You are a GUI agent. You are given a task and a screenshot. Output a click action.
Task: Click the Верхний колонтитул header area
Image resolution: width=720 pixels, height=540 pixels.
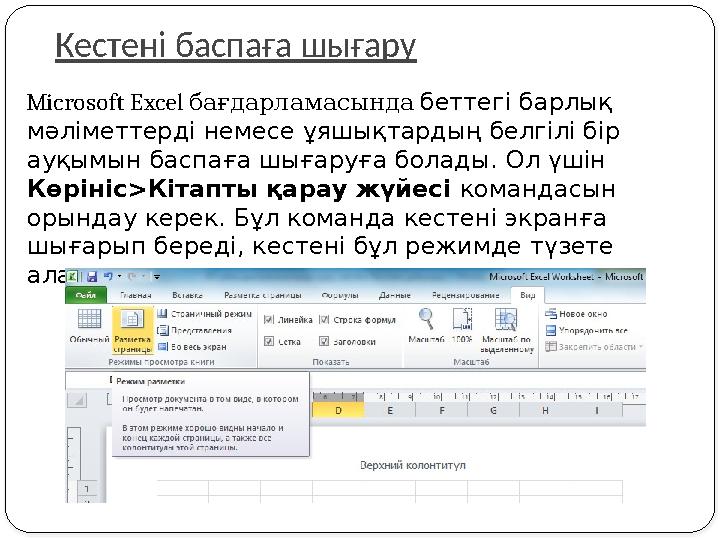pyautogui.click(x=413, y=465)
